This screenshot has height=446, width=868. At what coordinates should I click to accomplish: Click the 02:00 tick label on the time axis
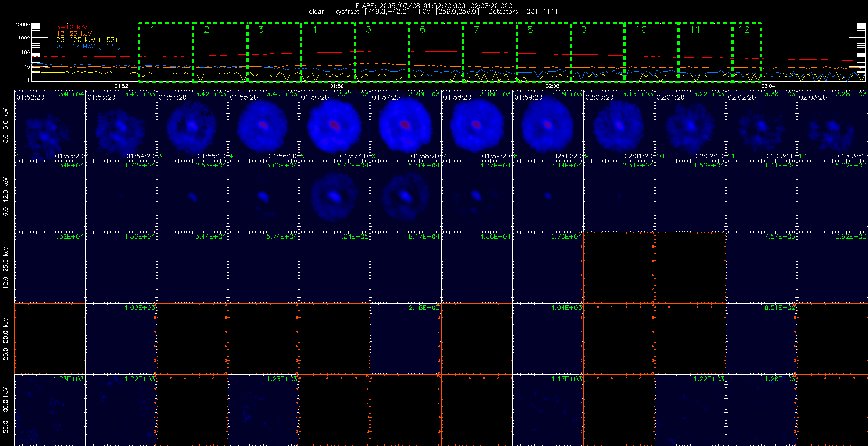click(552, 86)
